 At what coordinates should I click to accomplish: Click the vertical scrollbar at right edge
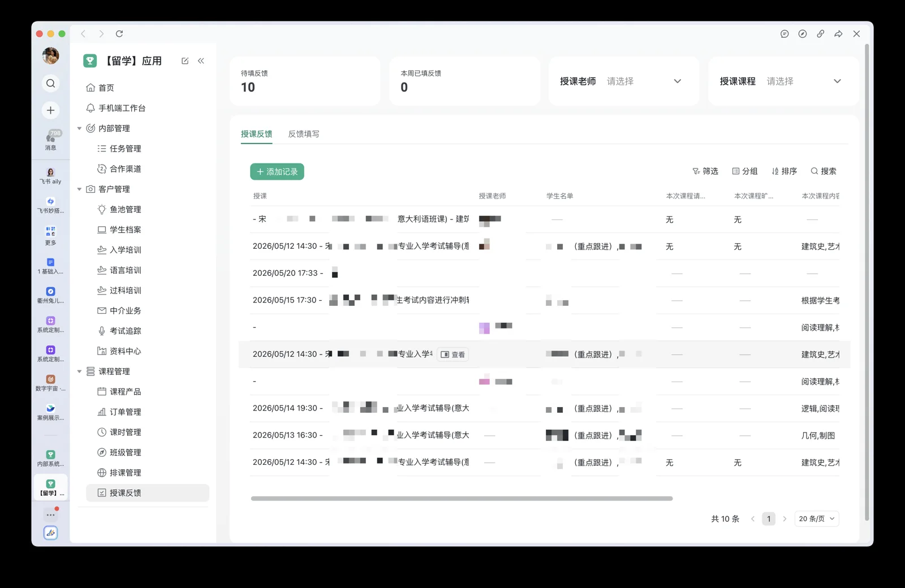coord(867,283)
